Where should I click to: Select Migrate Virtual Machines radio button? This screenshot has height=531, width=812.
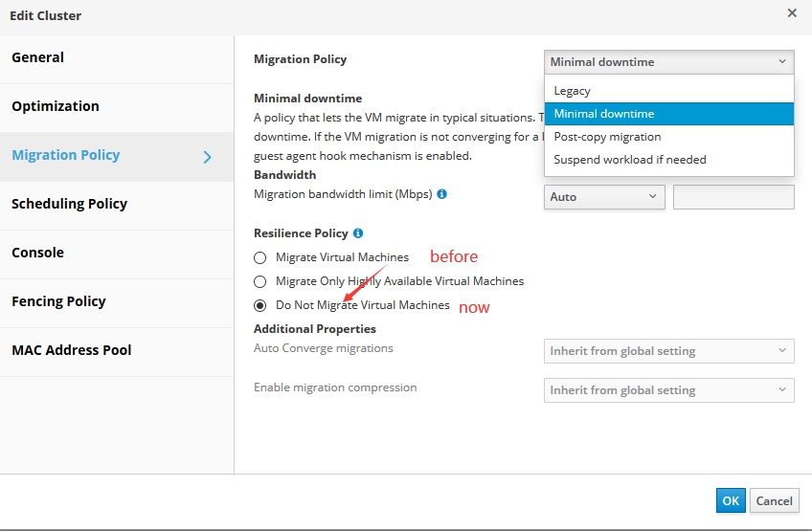259,257
